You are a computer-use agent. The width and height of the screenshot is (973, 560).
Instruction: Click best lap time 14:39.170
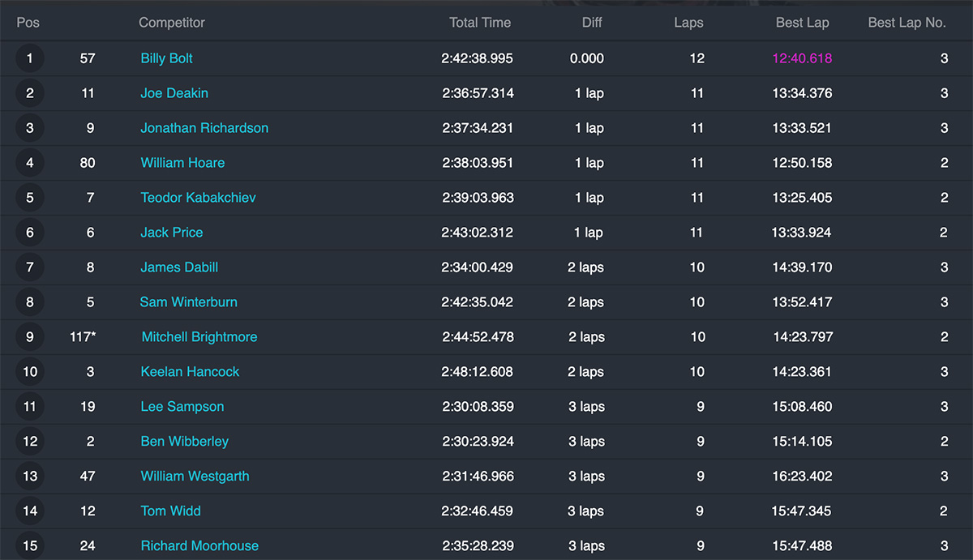pos(802,267)
